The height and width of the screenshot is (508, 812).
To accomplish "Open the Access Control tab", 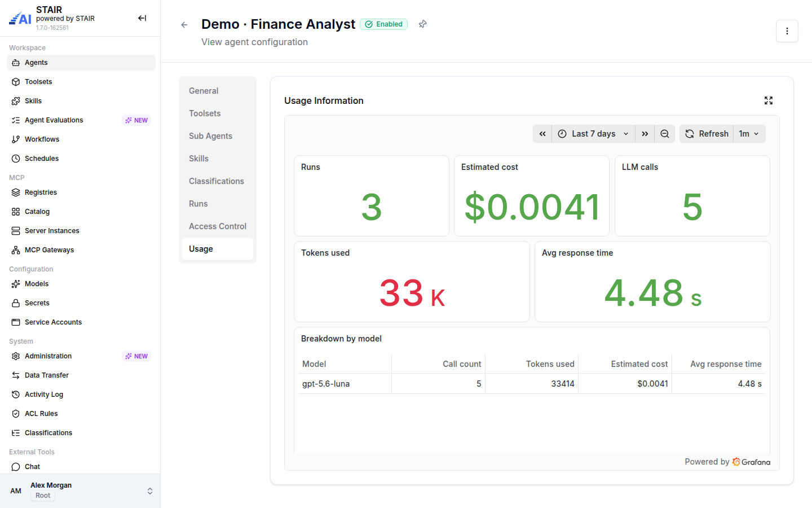I will coord(218,226).
